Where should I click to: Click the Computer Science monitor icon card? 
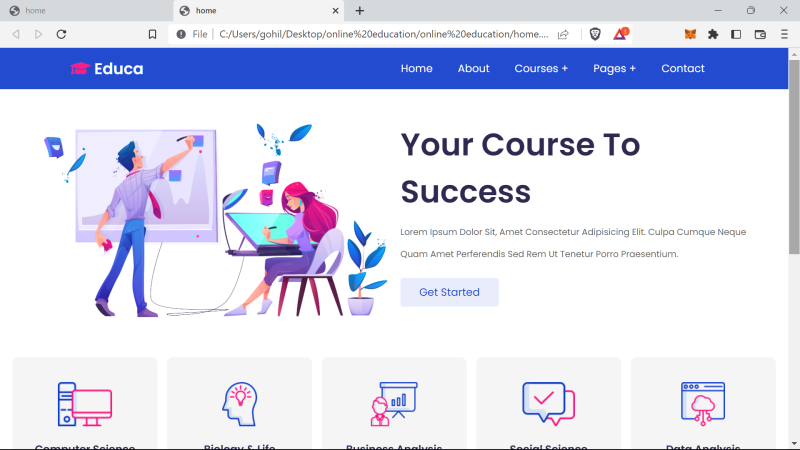[85, 404]
